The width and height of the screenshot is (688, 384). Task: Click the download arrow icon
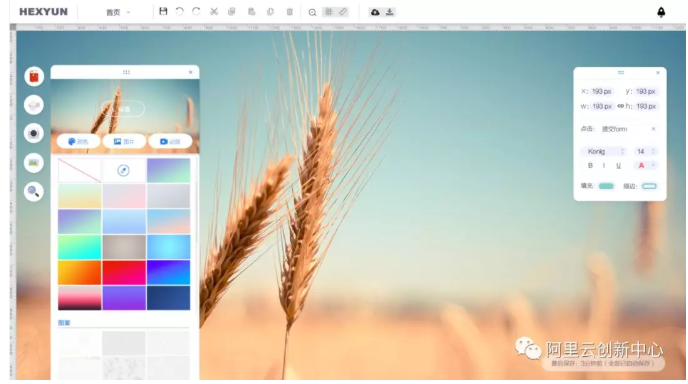(x=389, y=12)
